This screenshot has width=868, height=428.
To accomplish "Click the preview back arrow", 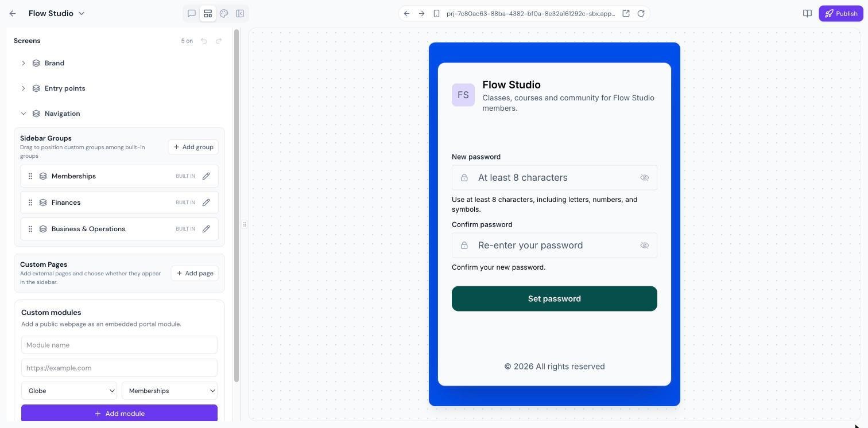I will tap(406, 13).
